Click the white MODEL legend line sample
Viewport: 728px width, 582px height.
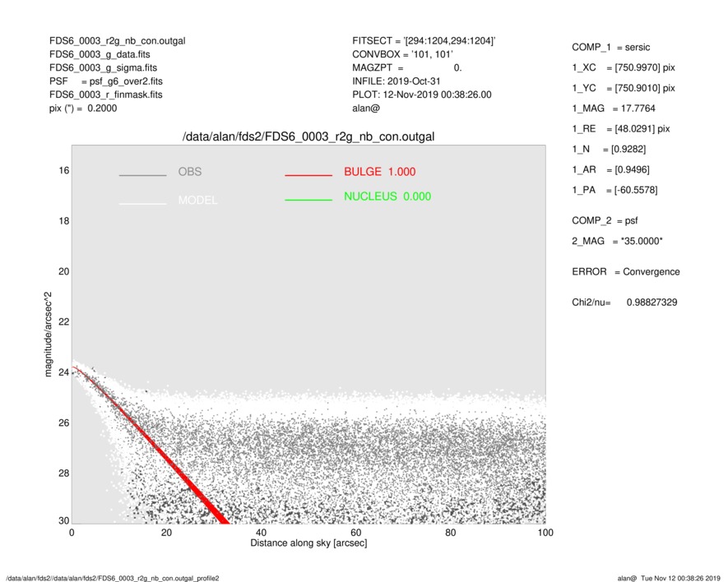coord(142,204)
